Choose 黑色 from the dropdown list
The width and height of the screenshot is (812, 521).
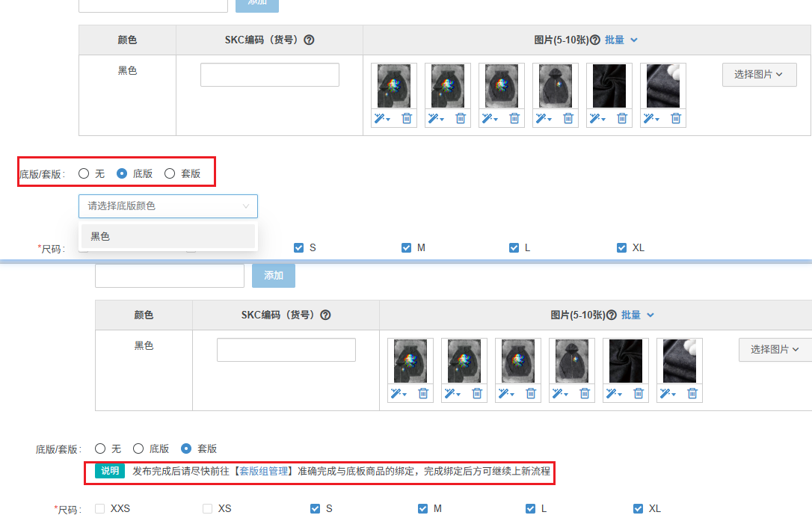point(167,236)
